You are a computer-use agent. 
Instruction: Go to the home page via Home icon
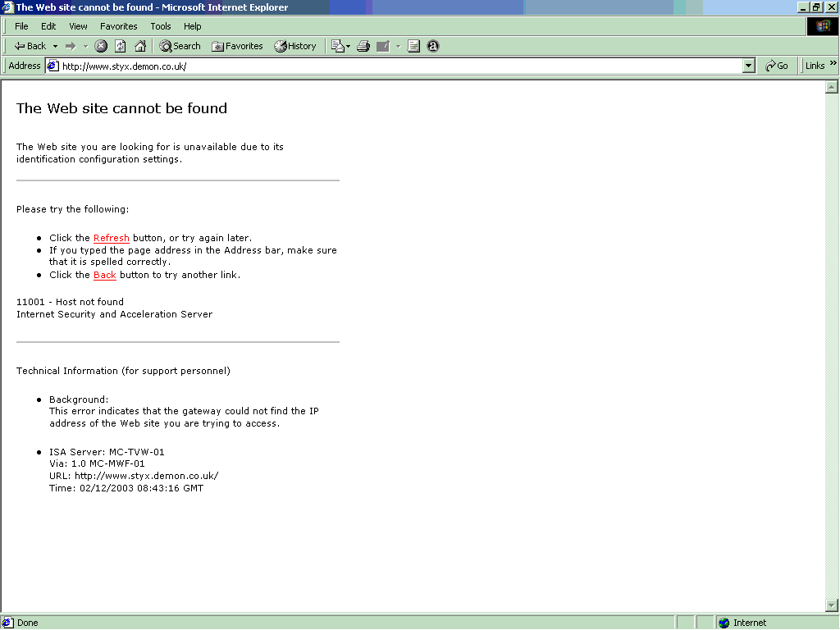(x=140, y=46)
